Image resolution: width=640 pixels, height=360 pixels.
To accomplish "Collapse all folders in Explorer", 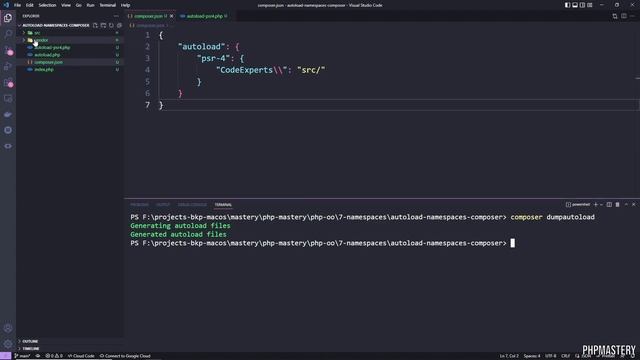I will (x=119, y=25).
